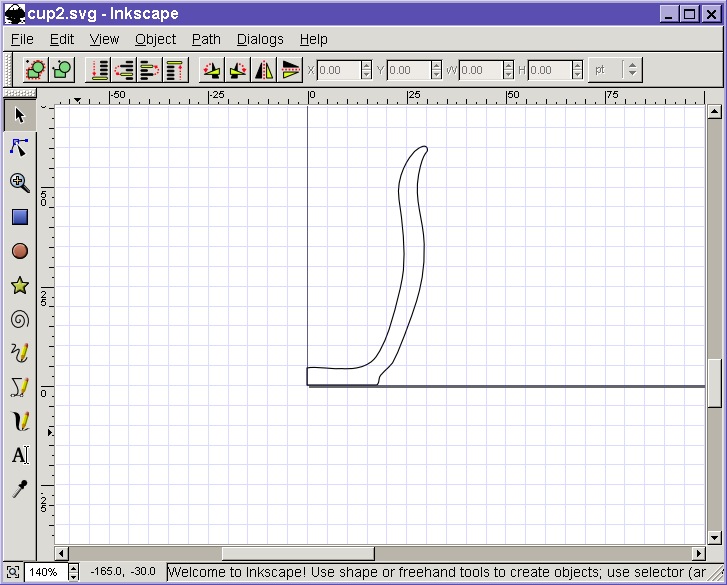Open the Path menu
This screenshot has height=585, width=727.
(206, 39)
